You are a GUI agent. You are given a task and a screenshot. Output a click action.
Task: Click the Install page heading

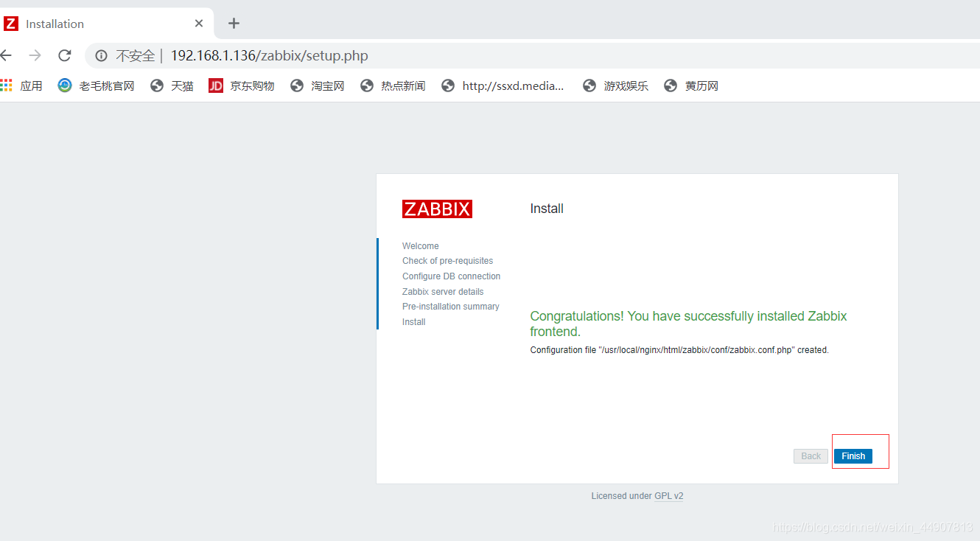547,209
